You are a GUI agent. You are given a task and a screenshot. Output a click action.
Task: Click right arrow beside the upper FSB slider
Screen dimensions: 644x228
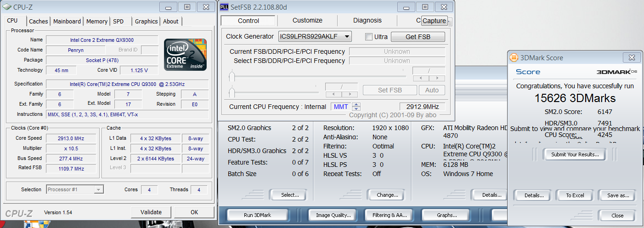coord(436,78)
